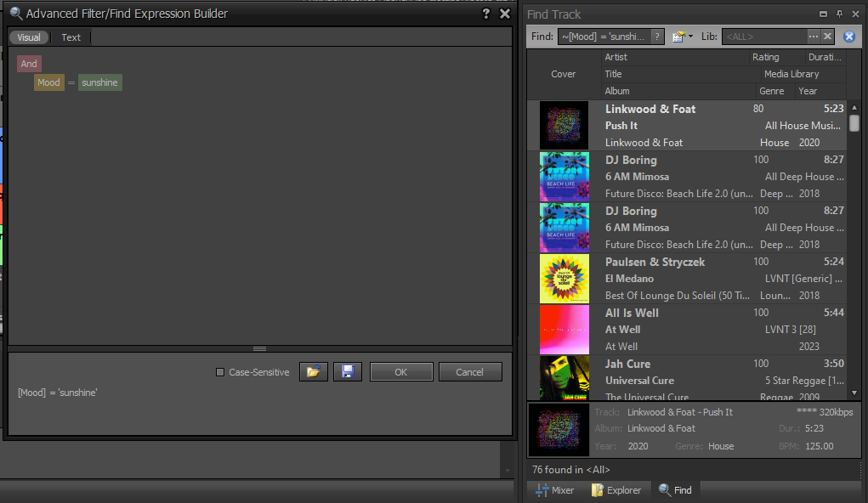Click the help question mark in dialog title
The width and height of the screenshot is (868, 503).
485,14
